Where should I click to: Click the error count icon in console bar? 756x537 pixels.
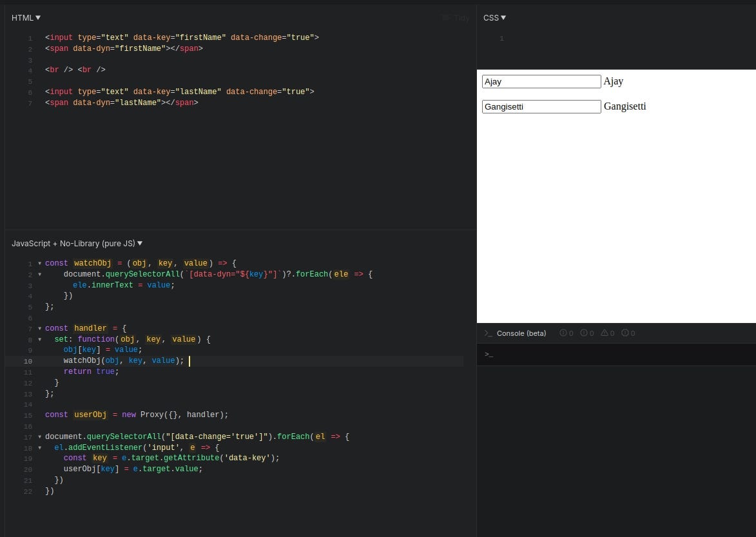563,333
